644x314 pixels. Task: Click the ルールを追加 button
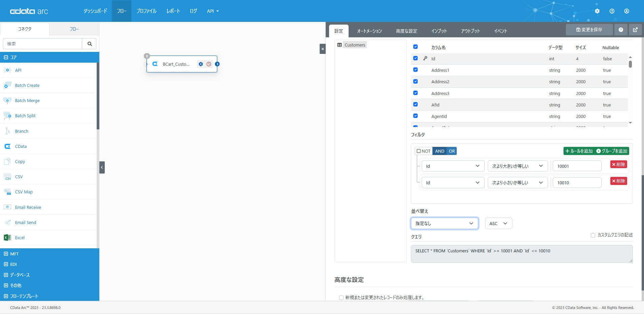coord(579,151)
